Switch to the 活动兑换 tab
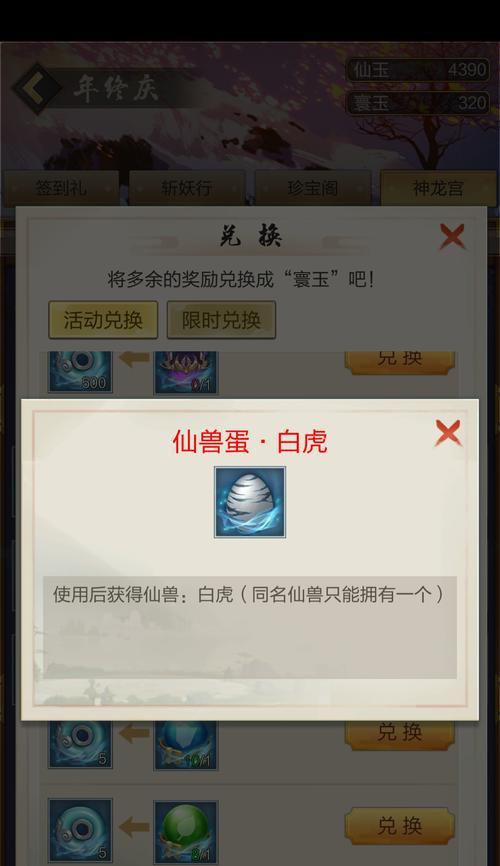Viewport: 500px width, 866px height. click(103, 320)
